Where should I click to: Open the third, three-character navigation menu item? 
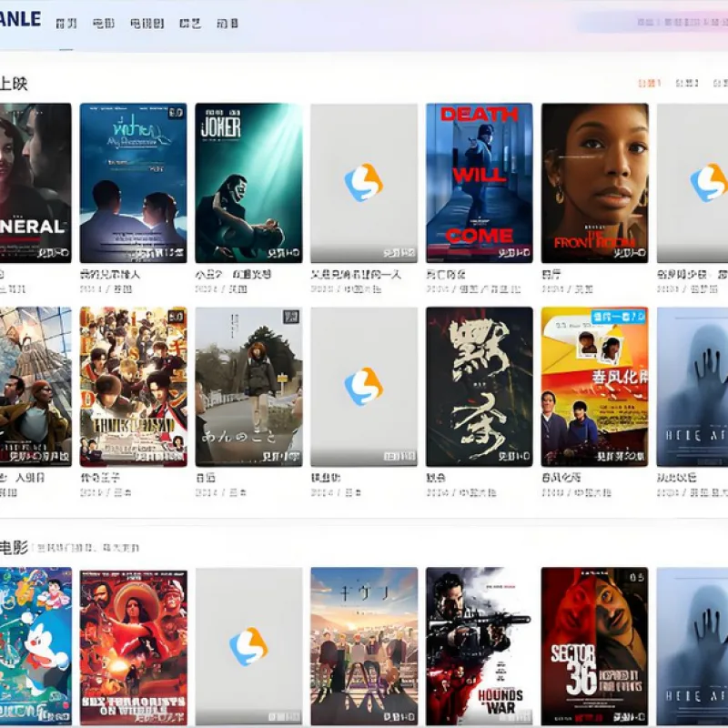(x=147, y=24)
